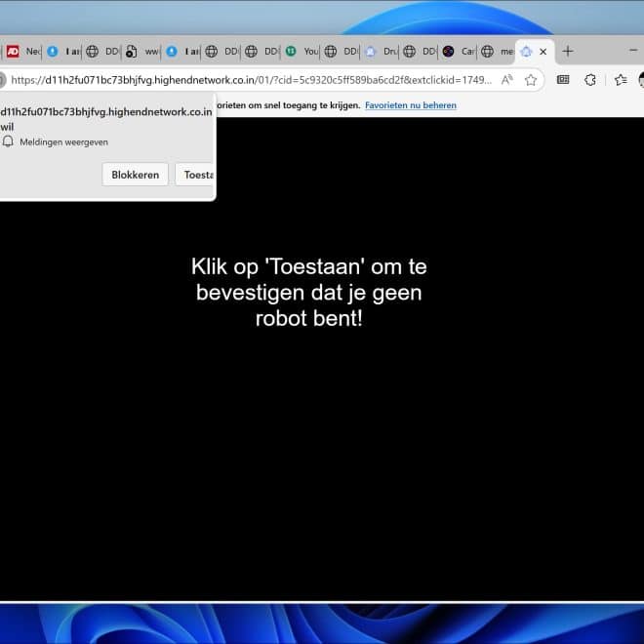The width and height of the screenshot is (644, 644).
Task: Switch to the 'Dru' tab
Action: pyautogui.click(x=381, y=52)
